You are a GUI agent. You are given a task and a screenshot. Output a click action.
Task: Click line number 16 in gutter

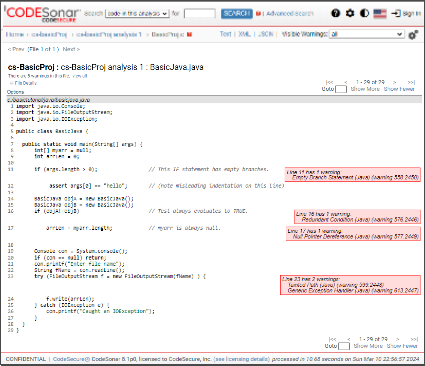pos(11,211)
